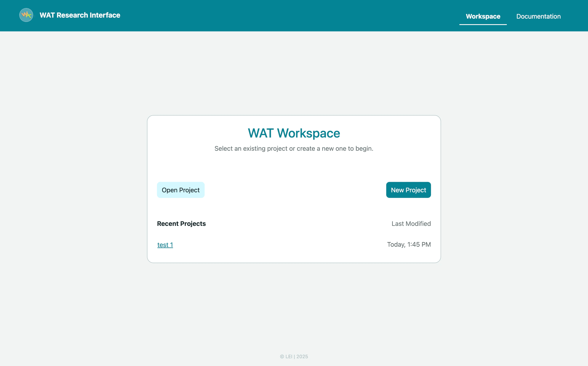Open the Documentation tab

(x=538, y=16)
